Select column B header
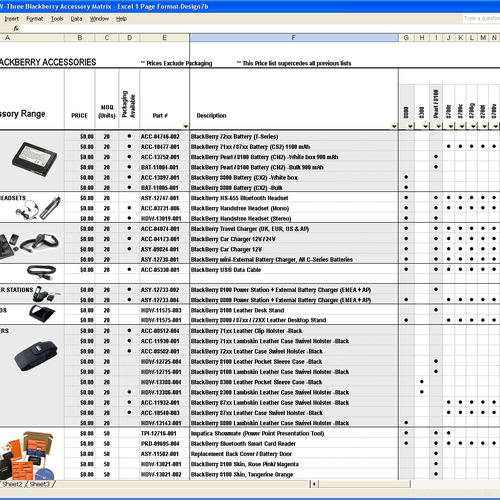The image size is (500, 500). tap(80, 38)
